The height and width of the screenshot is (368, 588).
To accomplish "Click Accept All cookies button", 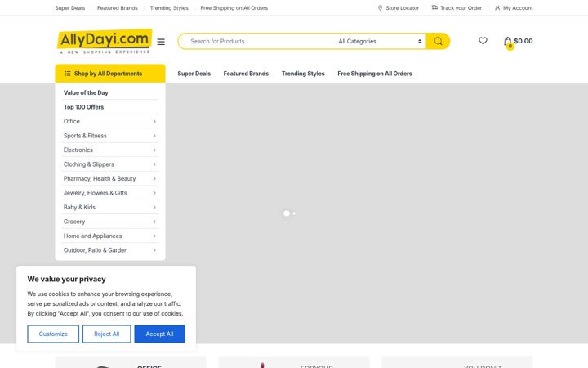I will (x=159, y=334).
